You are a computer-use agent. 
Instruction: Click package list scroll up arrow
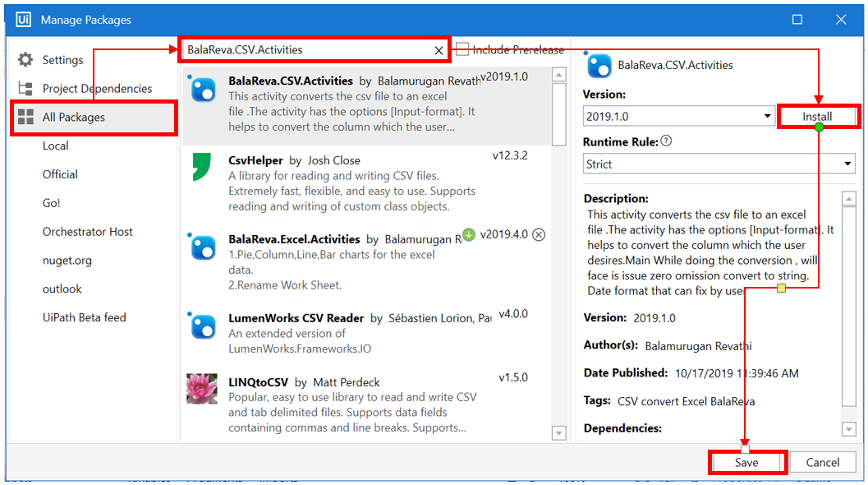click(x=559, y=75)
